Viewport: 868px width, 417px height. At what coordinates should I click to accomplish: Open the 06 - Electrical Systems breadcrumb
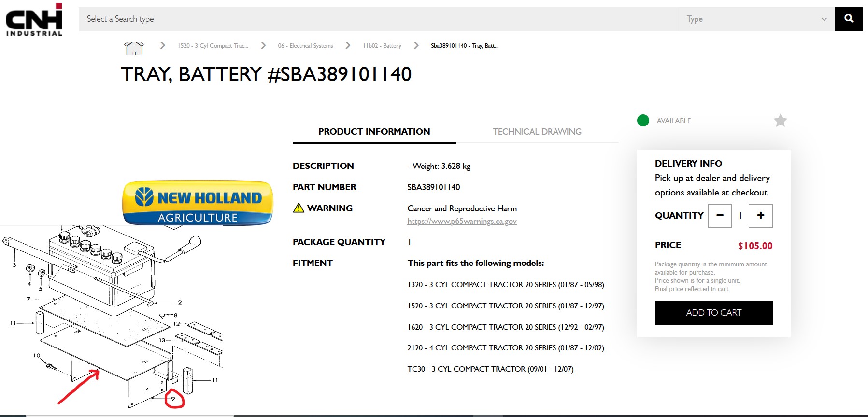305,46
